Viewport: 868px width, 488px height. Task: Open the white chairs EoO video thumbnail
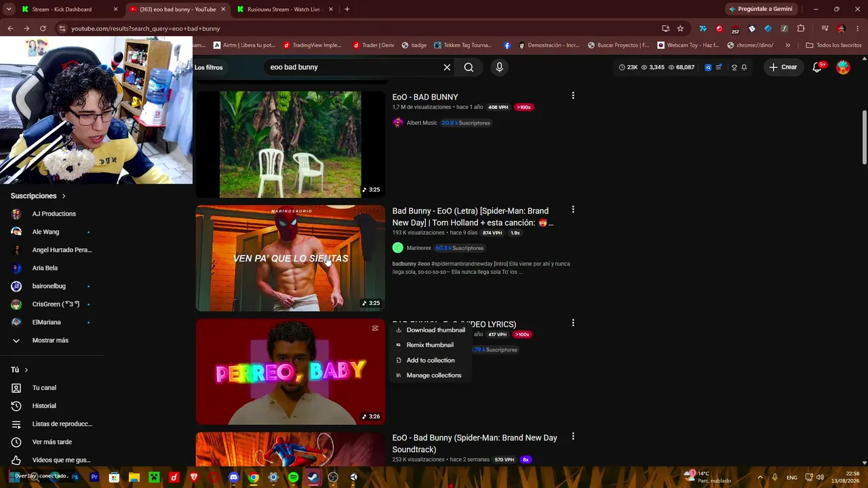click(x=290, y=144)
